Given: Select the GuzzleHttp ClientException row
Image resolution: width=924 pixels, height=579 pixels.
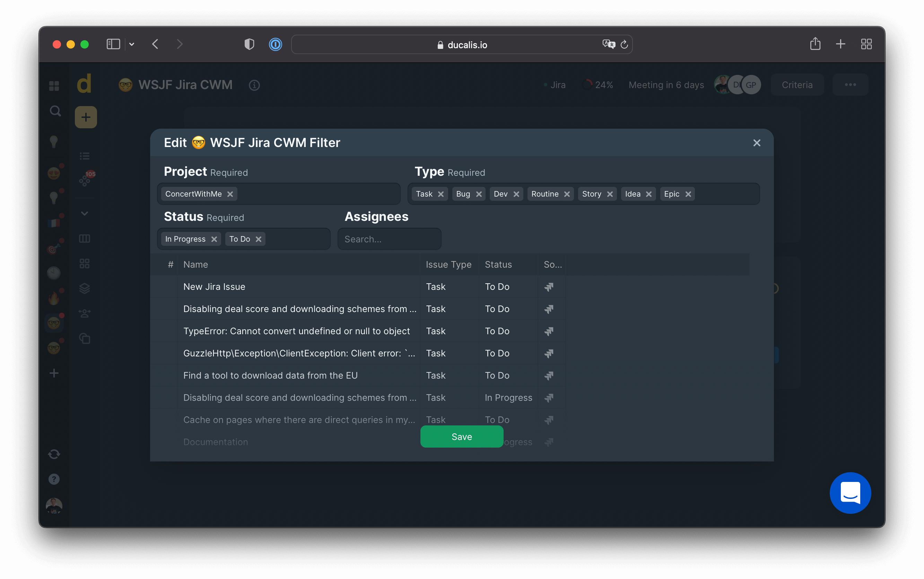Looking at the screenshot, I should pyautogui.click(x=358, y=353).
